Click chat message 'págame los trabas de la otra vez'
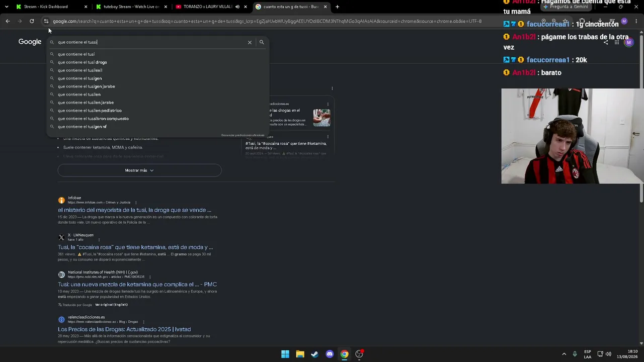 click(x=566, y=42)
